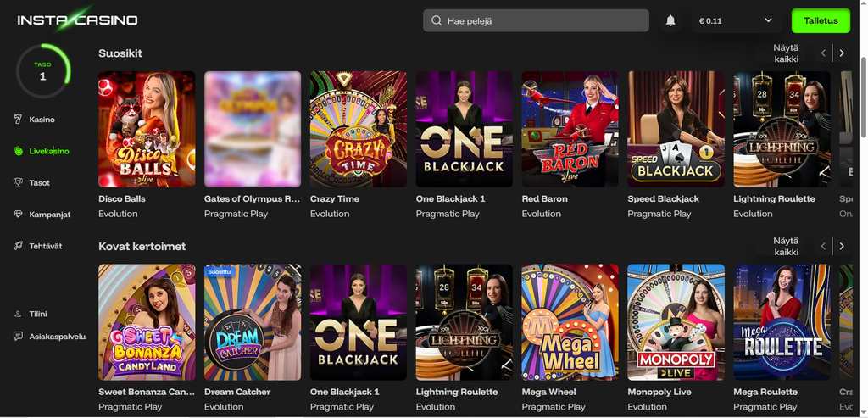Open the notifications bell icon
Screen dimensions: 868x418
pyautogui.click(x=670, y=20)
